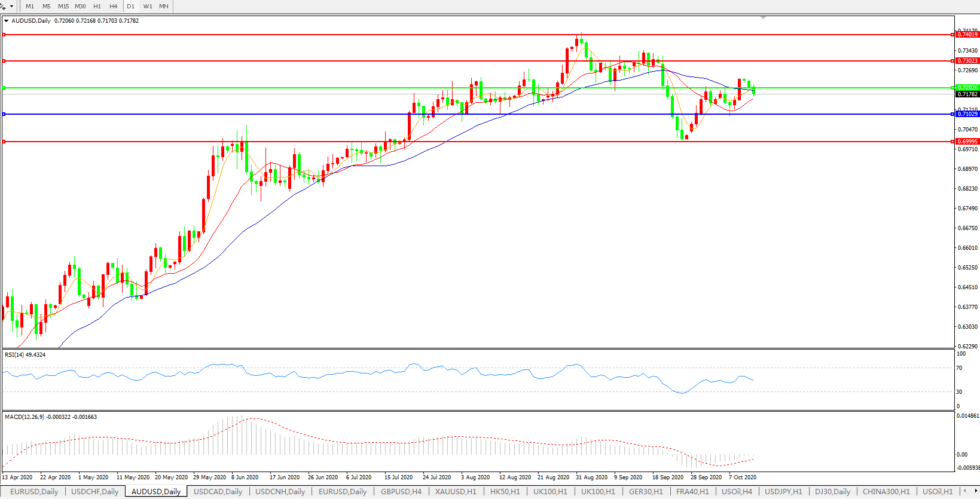Open the XAUUSD,H1 chart tab
This screenshot has height=499, width=980.
point(456,492)
